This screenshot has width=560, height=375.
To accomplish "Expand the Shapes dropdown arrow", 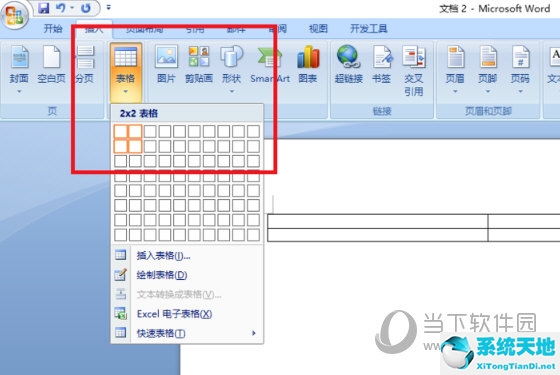I will [x=232, y=92].
